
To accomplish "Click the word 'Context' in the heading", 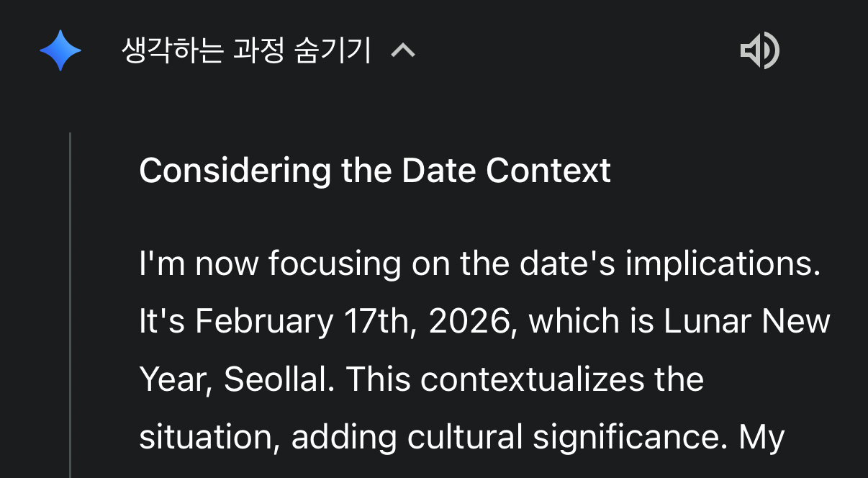I will click(548, 171).
